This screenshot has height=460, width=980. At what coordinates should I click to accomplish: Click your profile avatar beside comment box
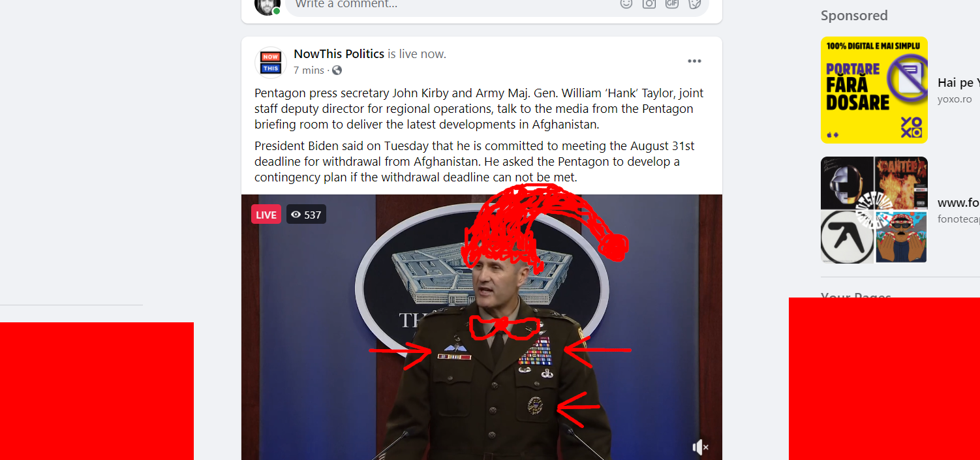pos(268,5)
